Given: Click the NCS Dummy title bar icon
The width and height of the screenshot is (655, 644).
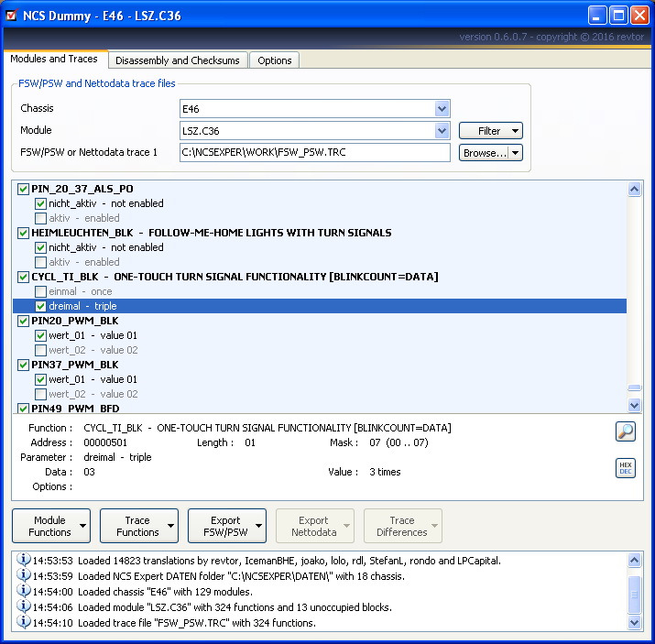Looking at the screenshot, I should 12,16.
